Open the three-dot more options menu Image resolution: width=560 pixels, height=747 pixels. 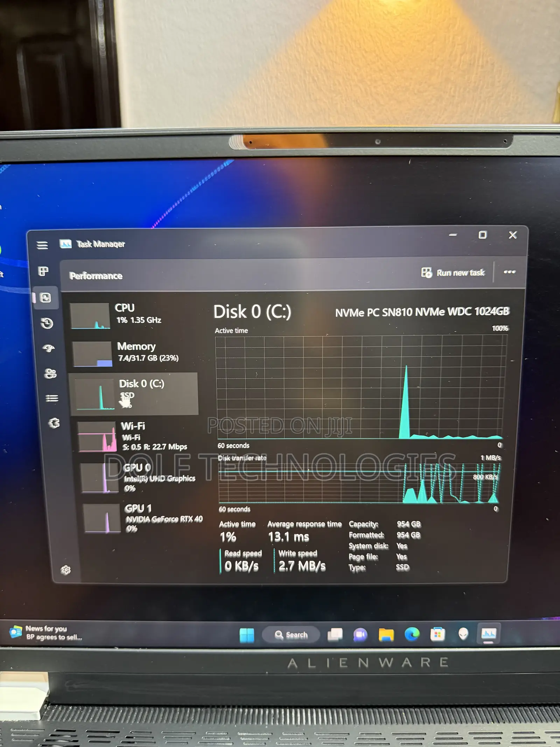point(510,272)
